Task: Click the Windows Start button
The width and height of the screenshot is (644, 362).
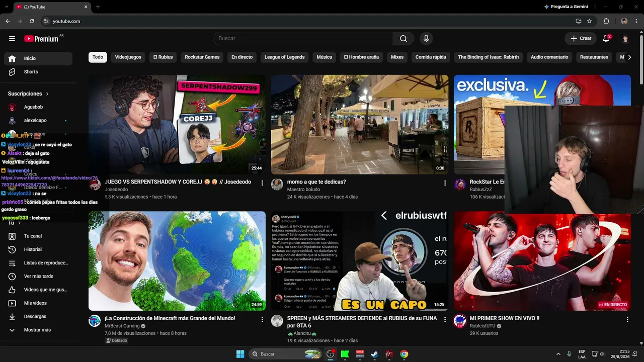Action: tap(240, 354)
